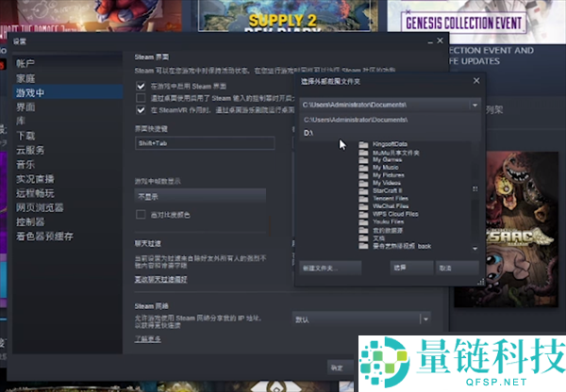Select the My Pictures folder icon
566x392 pixels.
coord(363,175)
